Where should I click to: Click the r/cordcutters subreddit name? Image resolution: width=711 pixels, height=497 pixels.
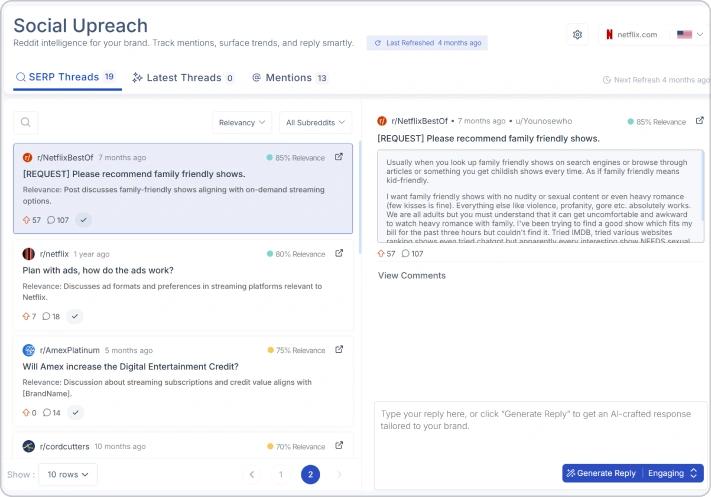64,447
